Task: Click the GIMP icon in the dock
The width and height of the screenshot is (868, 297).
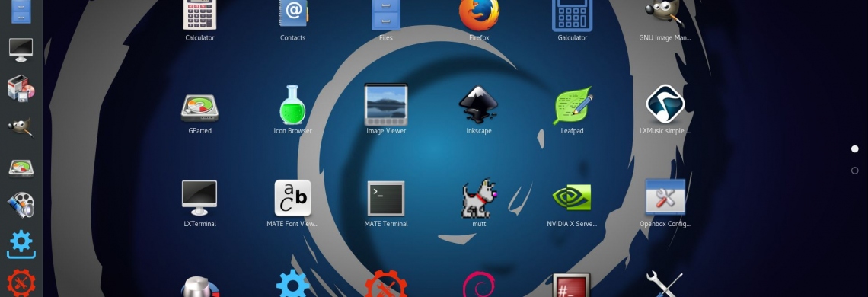Action: click(21, 127)
